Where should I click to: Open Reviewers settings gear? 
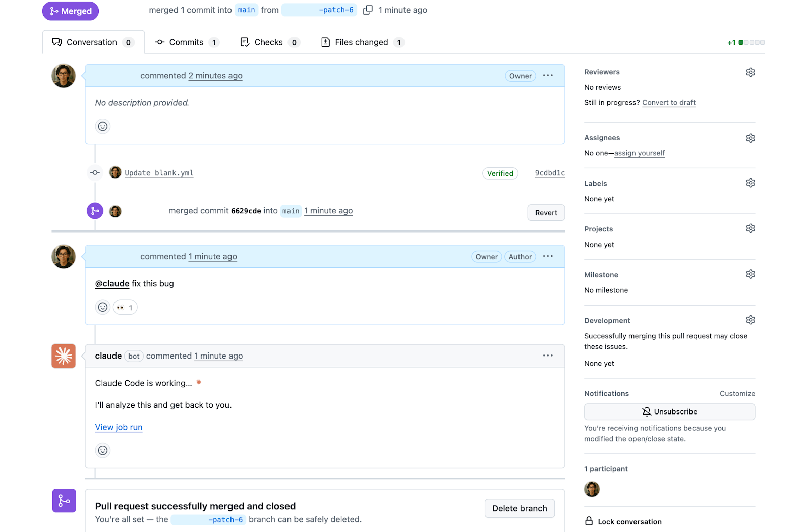coord(750,72)
